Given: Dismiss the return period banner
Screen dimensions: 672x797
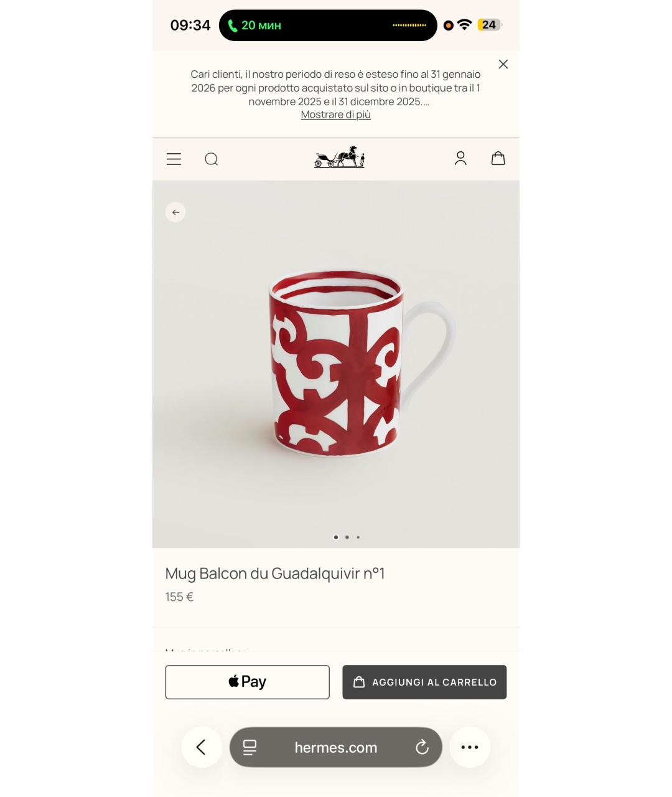Looking at the screenshot, I should [x=503, y=64].
